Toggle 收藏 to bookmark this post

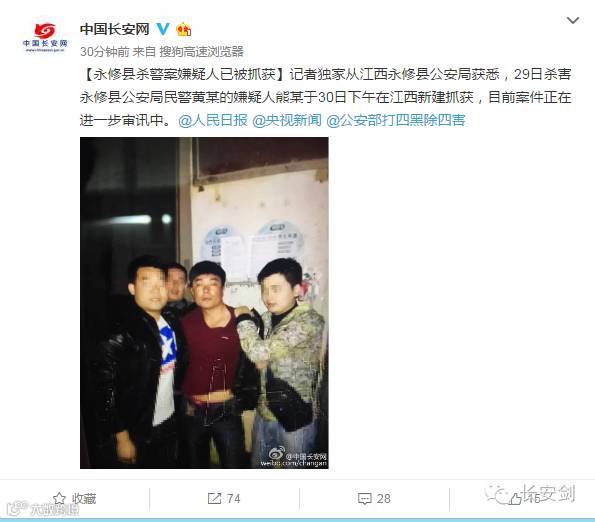tap(74, 498)
